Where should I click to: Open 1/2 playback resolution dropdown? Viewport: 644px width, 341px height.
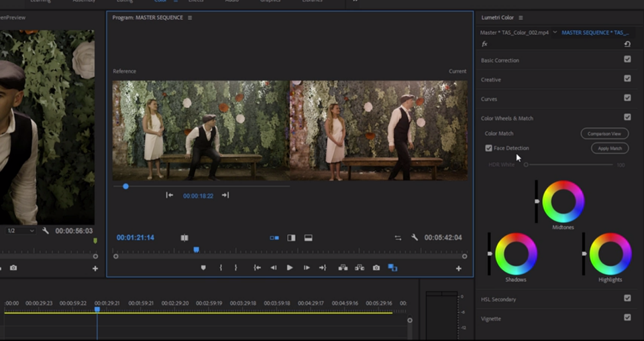tap(21, 230)
